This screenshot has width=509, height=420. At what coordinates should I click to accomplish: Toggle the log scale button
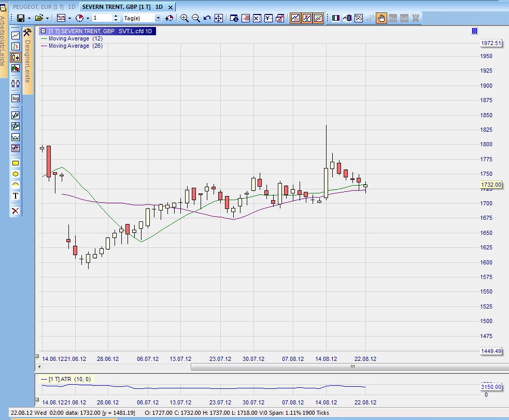coord(16,99)
